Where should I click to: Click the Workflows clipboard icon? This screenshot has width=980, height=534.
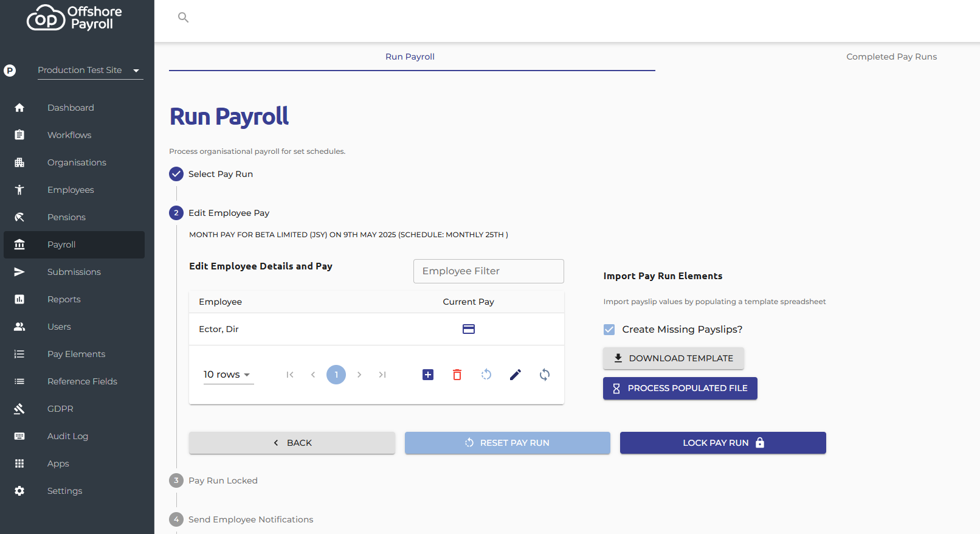point(19,135)
